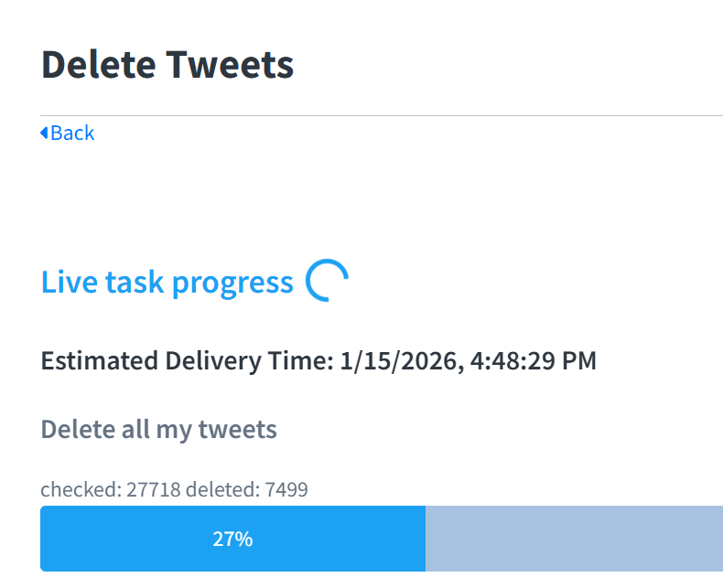Click the unfilled light progress bar section
723x588 pixels.
point(574,539)
